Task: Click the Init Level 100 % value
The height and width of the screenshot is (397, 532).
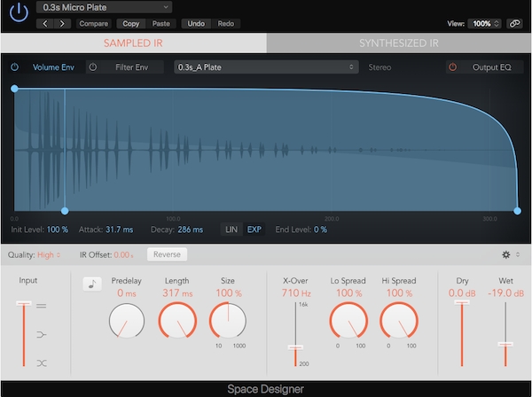Action: pyautogui.click(x=58, y=230)
